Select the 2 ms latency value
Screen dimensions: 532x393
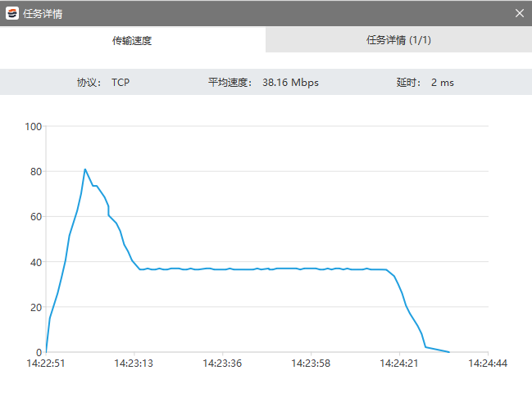[442, 83]
